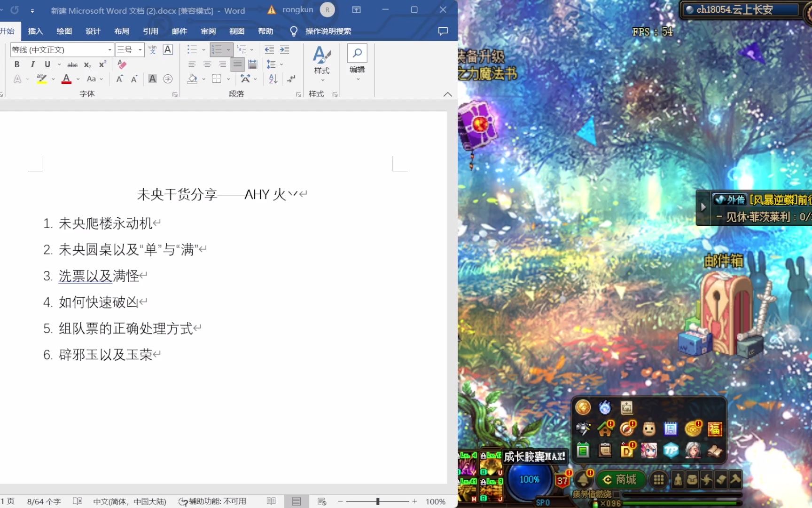Open the 福 icon in game menu

pyautogui.click(x=714, y=429)
